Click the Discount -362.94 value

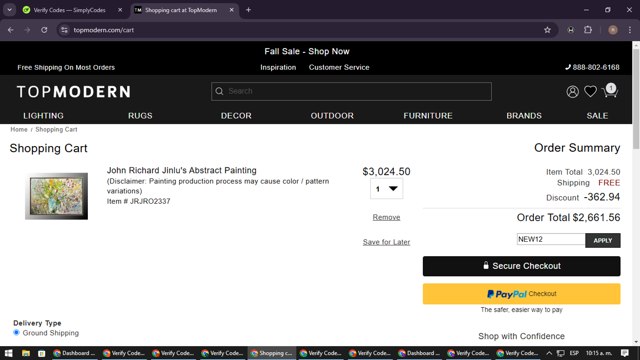pos(602,197)
